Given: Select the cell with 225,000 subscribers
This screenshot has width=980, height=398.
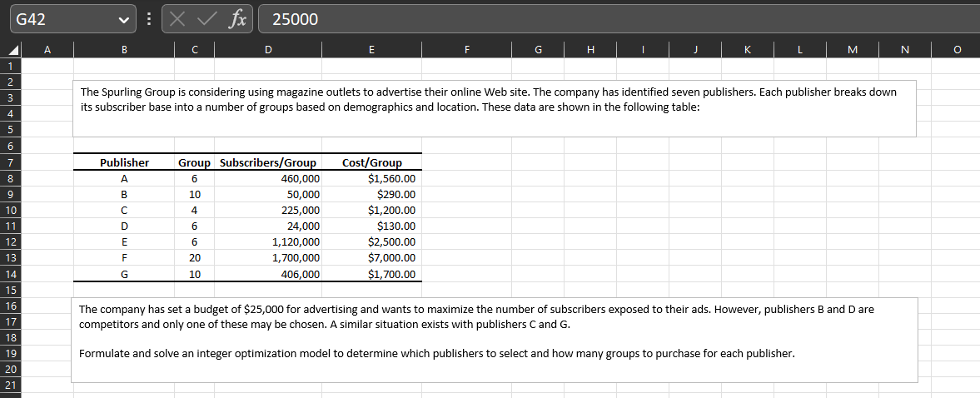Looking at the screenshot, I should pyautogui.click(x=268, y=210).
